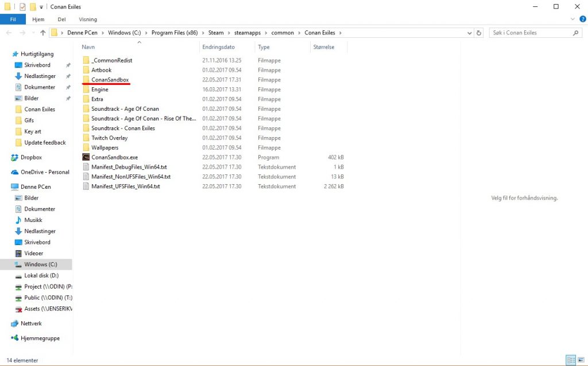This screenshot has height=366, width=588.
Task: Click the refresh button beside address bar
Action: click(479, 33)
